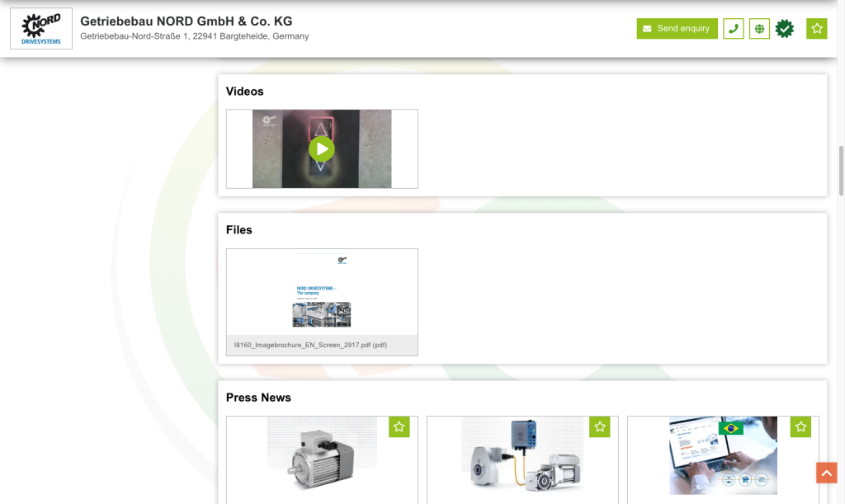Open the gear motor with inverter image
Viewport: 845px width, 504px height.
coord(522,458)
